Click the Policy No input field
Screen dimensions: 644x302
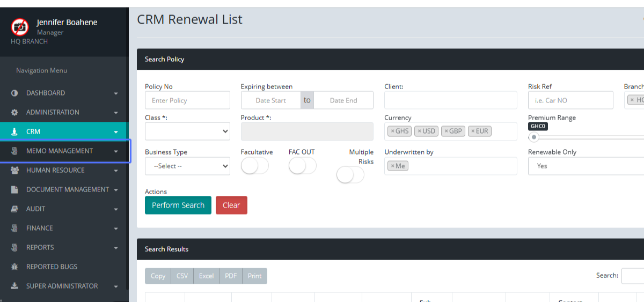(187, 100)
